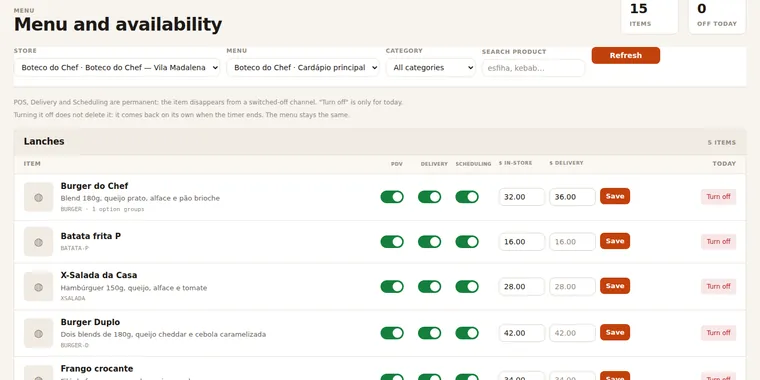Toggle PDV switch for Burger do Chef
Viewport: 760px width, 380px height.
pyautogui.click(x=392, y=197)
